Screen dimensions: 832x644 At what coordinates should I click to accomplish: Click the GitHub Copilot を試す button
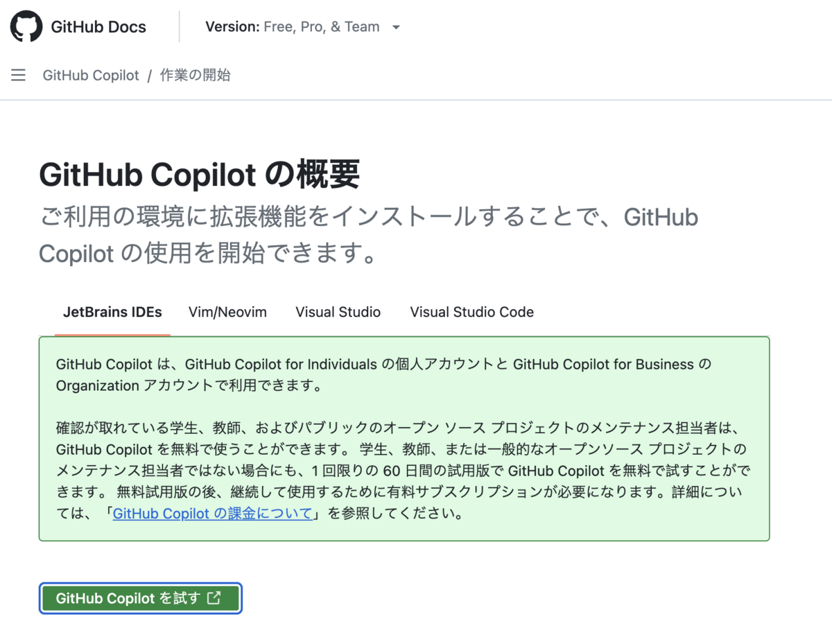[x=140, y=598]
